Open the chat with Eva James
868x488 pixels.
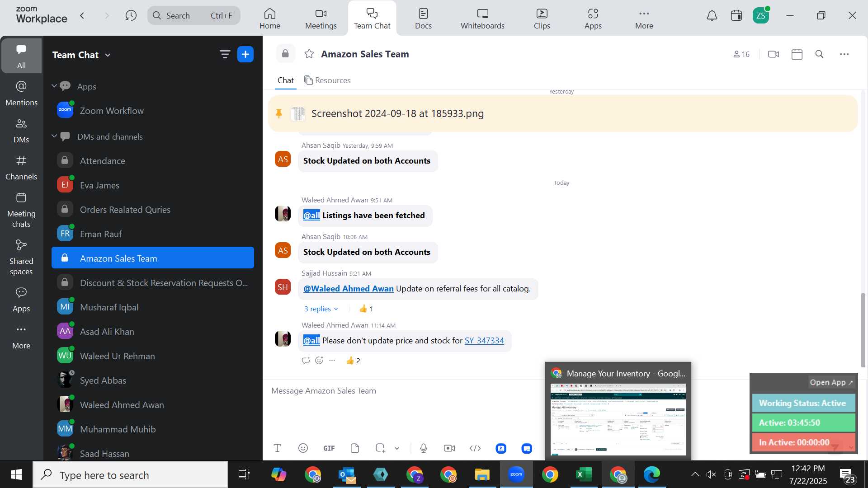click(x=153, y=185)
